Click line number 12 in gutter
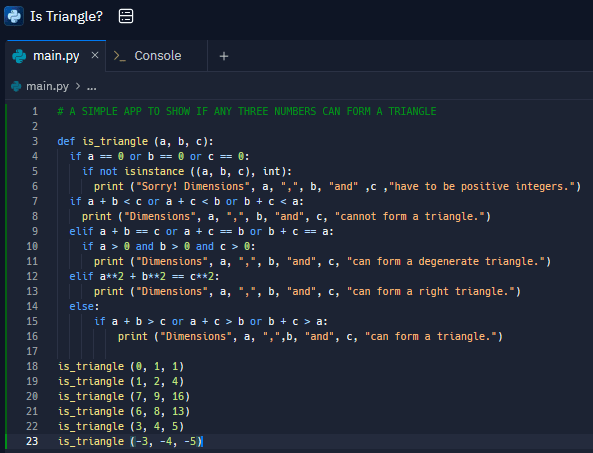Screen dimensions: 593x453 coord(33,276)
